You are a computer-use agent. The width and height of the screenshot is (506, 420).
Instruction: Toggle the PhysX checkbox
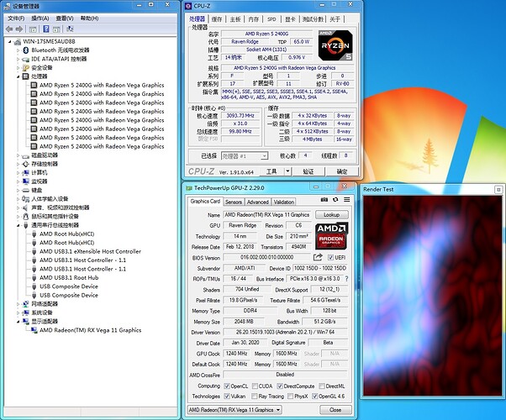coord(290,396)
